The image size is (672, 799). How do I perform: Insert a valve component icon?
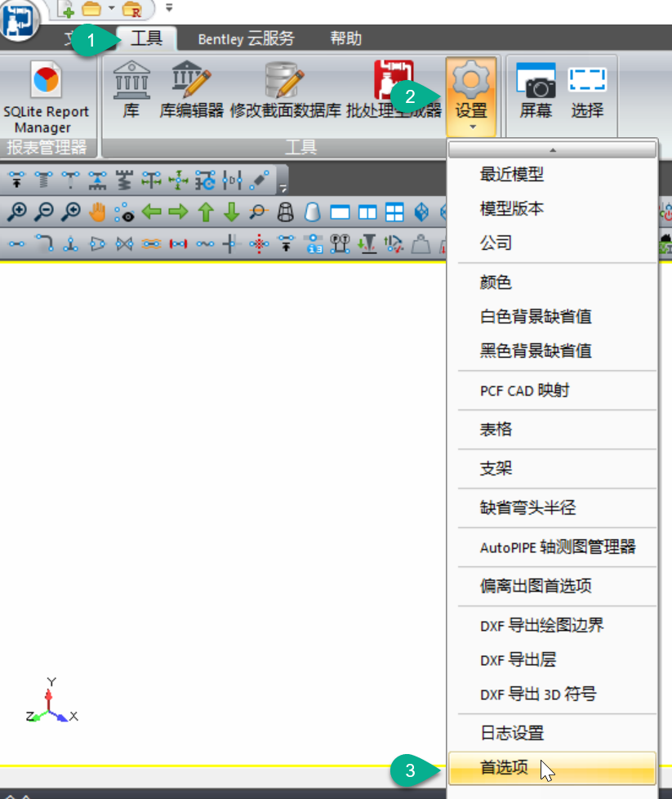click(x=124, y=243)
